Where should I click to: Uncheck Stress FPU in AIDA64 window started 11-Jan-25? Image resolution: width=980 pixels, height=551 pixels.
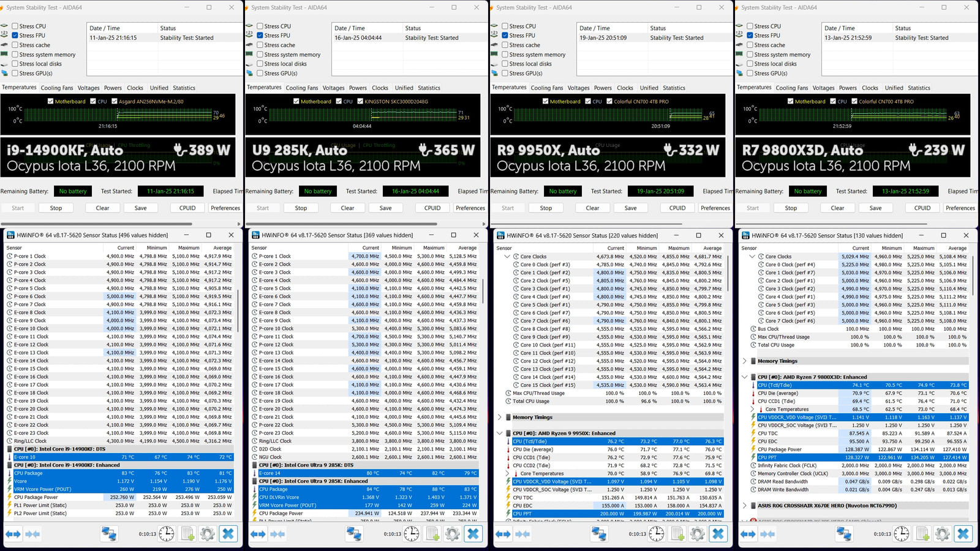pyautogui.click(x=15, y=36)
